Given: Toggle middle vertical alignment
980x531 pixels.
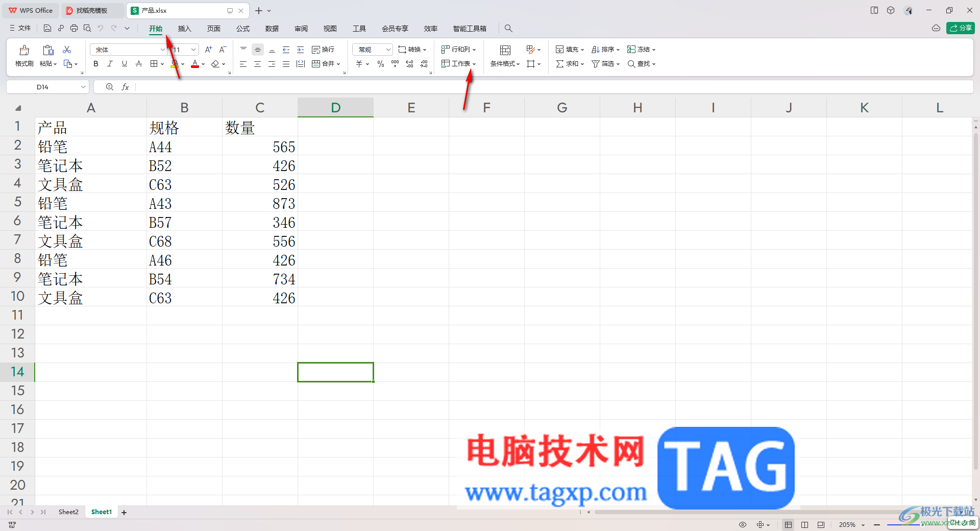Looking at the screenshot, I should point(258,50).
